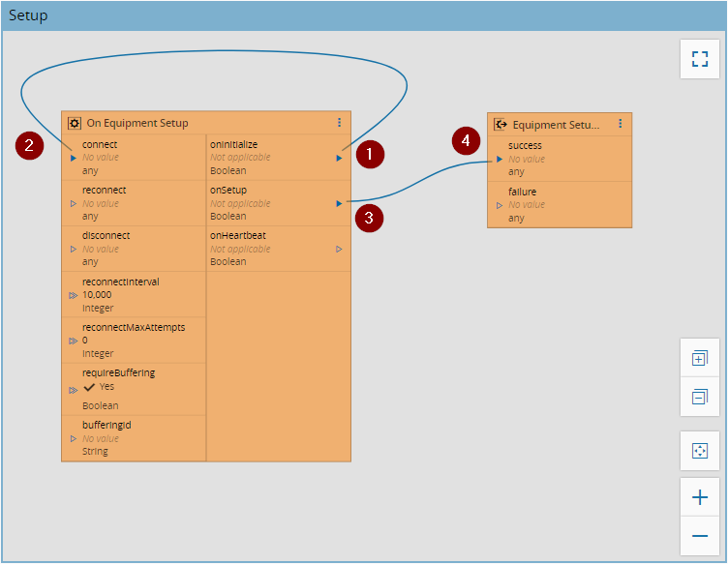Click the expand all nodes icon
The image size is (728, 564).
pos(700,358)
